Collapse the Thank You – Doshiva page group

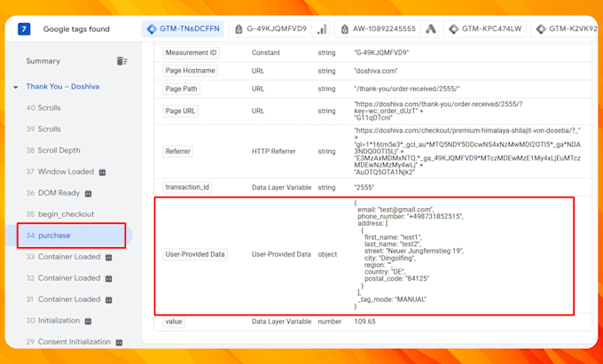[x=16, y=87]
